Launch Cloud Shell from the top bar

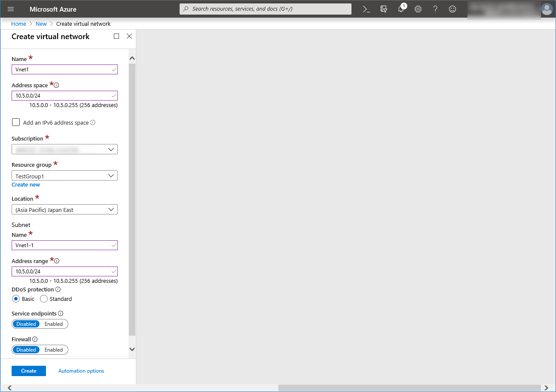[x=366, y=9]
